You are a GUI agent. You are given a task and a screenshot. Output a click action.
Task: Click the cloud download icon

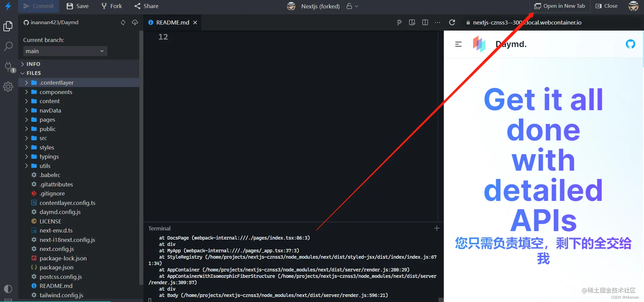tap(135, 23)
